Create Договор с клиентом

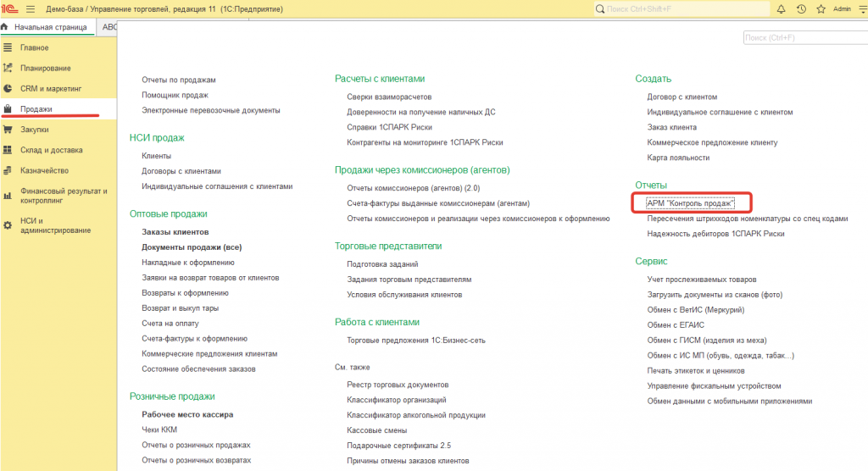pos(682,97)
